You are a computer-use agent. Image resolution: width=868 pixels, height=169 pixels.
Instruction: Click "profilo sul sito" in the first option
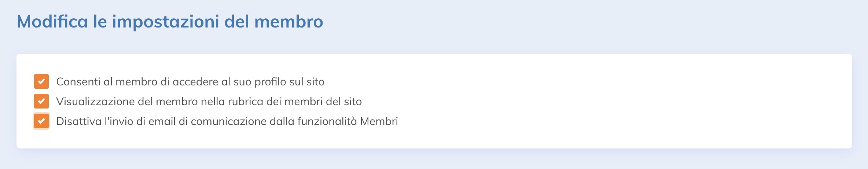click(x=289, y=82)
